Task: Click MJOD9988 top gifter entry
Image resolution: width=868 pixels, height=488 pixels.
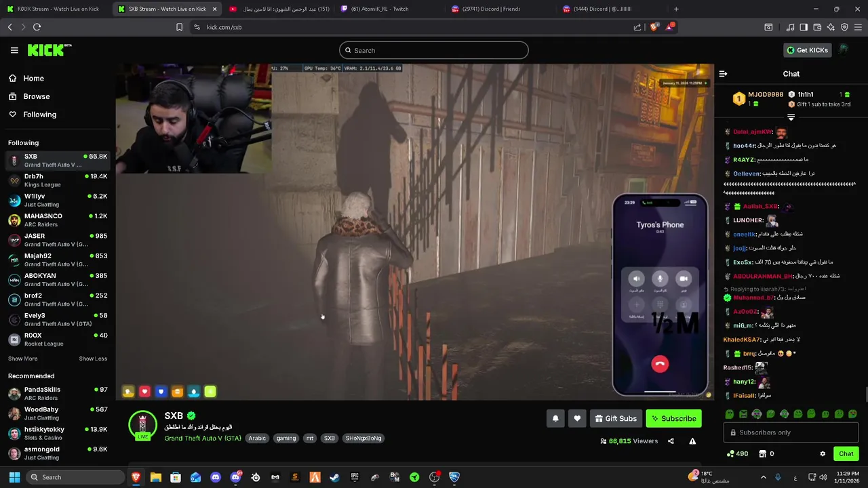Action: tap(758, 99)
